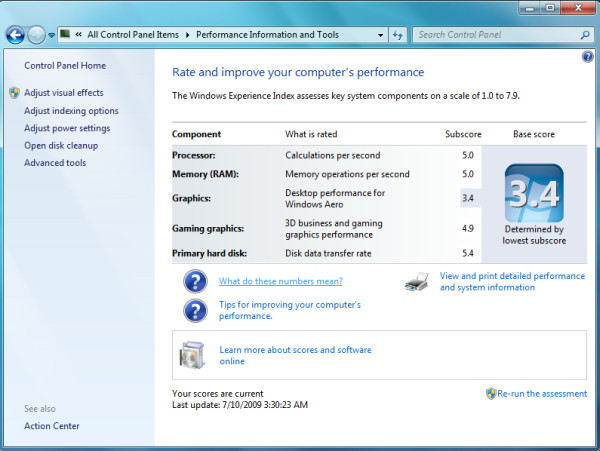
Task: Open disk cleanup from sidebar
Action: coord(61,146)
